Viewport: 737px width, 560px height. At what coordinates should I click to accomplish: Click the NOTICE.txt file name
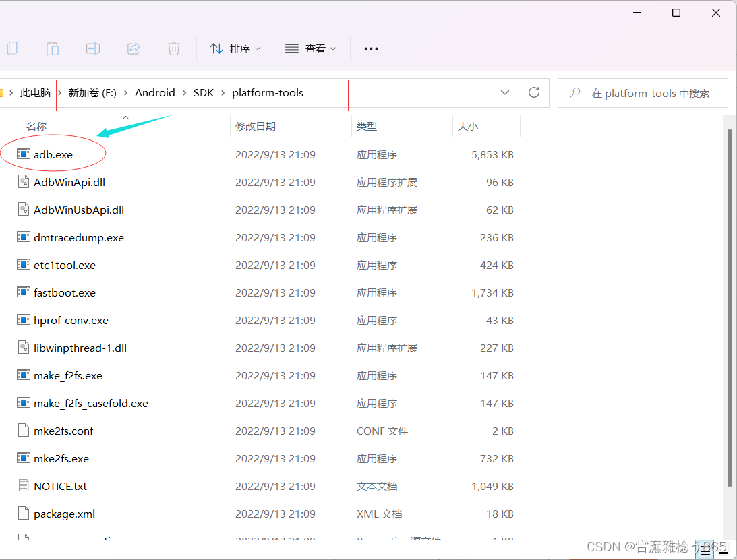[60, 487]
